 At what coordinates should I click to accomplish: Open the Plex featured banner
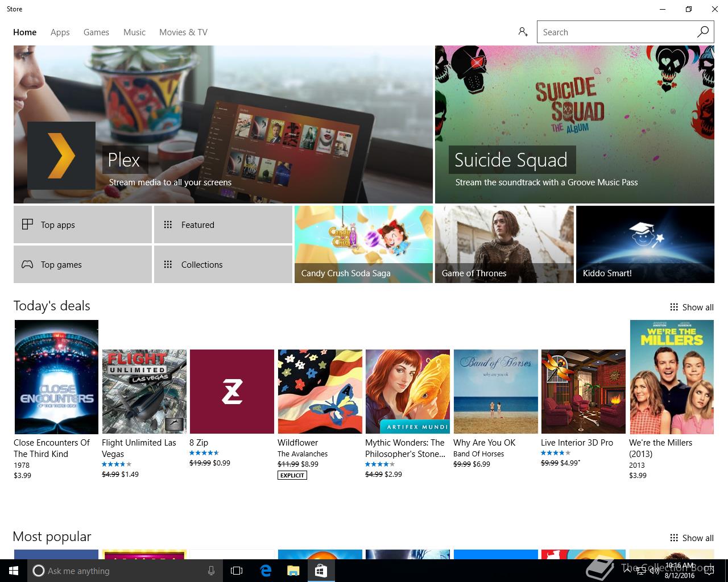tap(223, 124)
